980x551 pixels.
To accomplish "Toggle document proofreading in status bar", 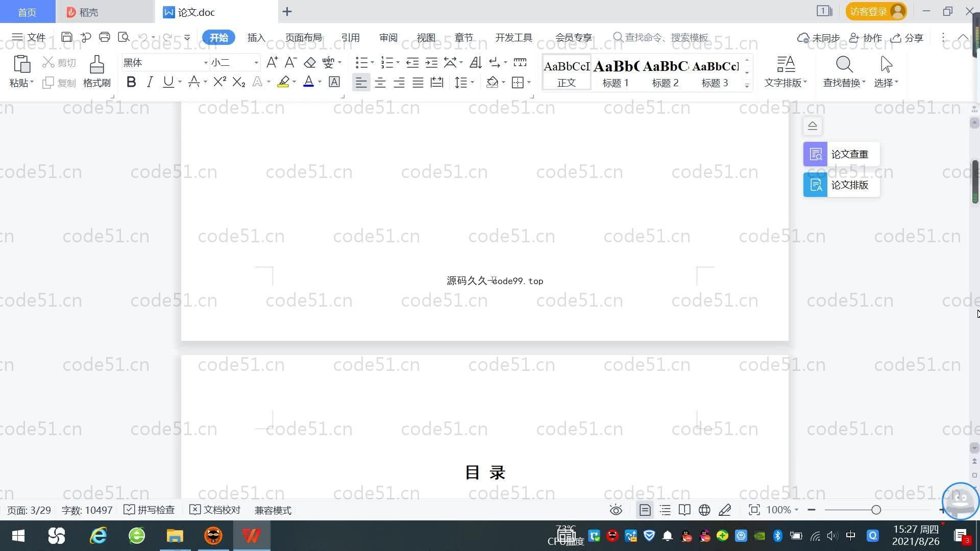I will (215, 510).
